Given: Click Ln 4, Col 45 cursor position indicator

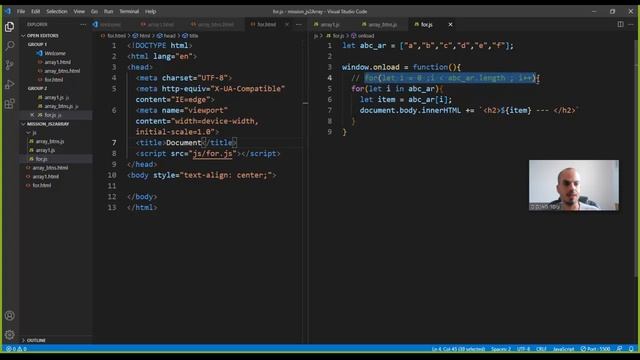Looking at the screenshot, I should pyautogui.click(x=458, y=349).
